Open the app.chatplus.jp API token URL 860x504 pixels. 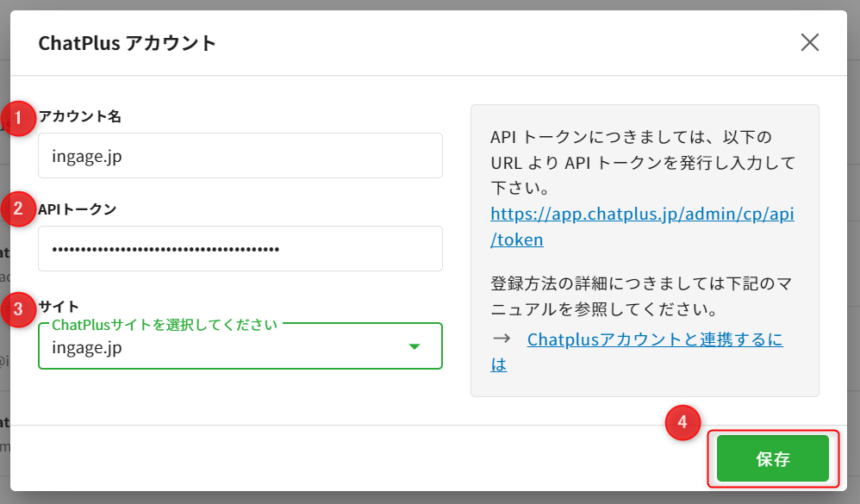[x=641, y=214]
